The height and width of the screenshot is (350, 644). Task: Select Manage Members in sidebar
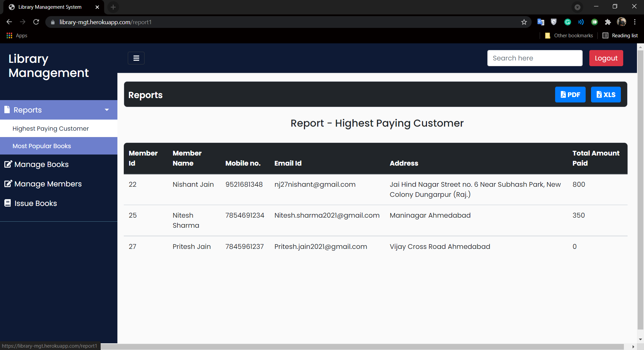click(x=48, y=184)
